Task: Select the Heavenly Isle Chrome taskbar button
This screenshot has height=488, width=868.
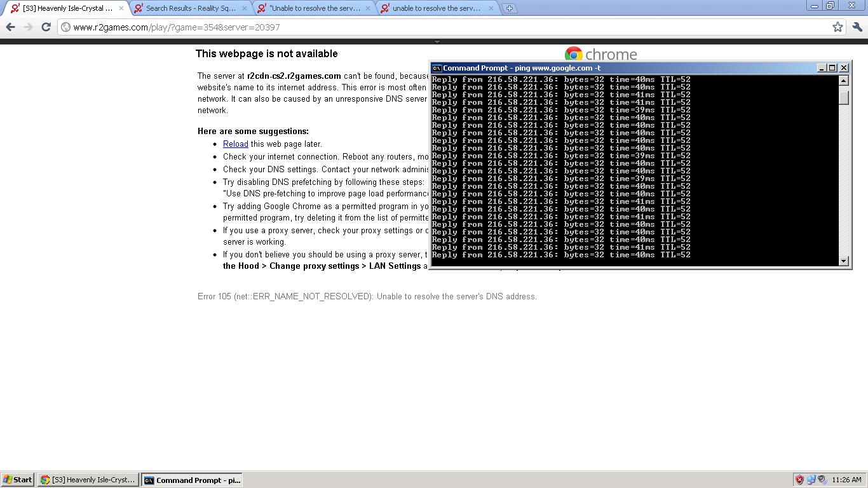Action: point(88,480)
